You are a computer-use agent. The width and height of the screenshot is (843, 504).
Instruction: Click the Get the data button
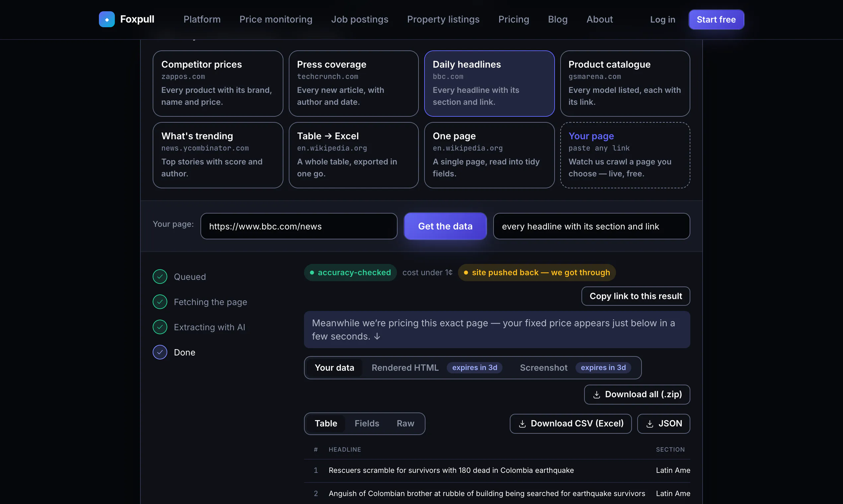pos(445,226)
